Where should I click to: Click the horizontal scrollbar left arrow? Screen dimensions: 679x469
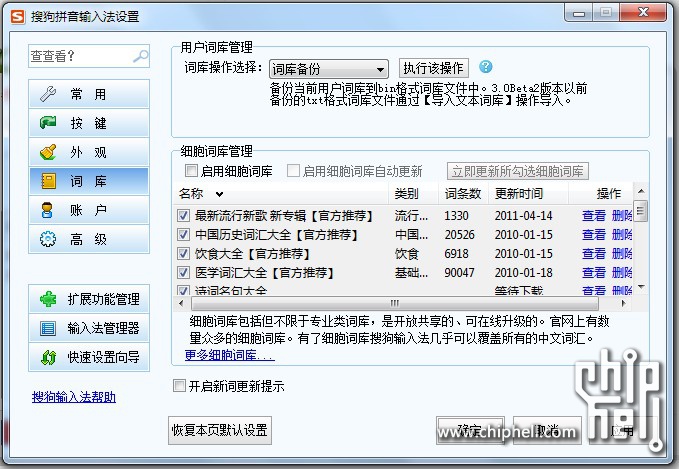pyautogui.click(x=181, y=303)
